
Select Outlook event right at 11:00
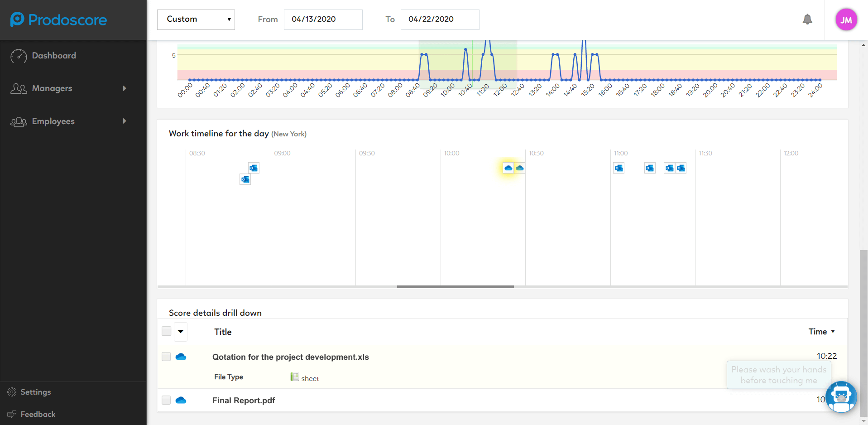tap(619, 168)
